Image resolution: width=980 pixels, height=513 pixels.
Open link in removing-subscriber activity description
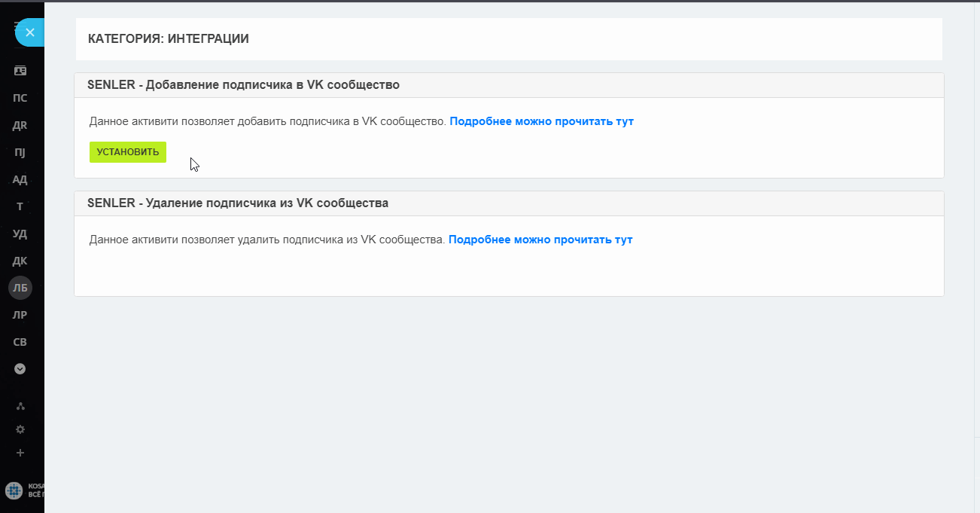(540, 240)
